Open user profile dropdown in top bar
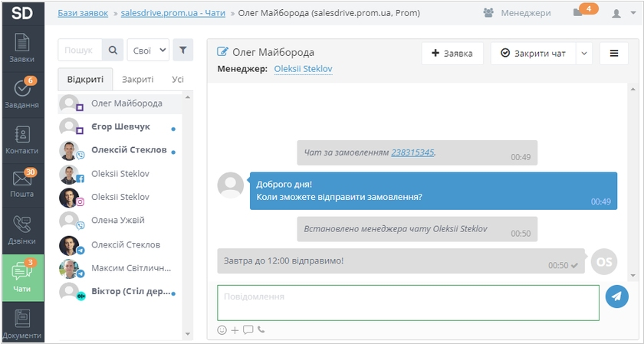The width and height of the screenshot is (644, 344). 619,13
